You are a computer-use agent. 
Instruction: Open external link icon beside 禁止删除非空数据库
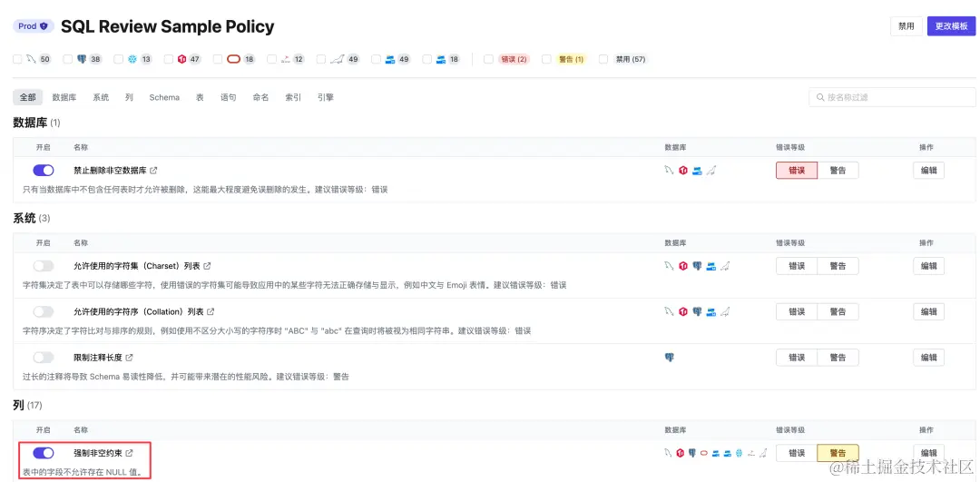tap(153, 170)
